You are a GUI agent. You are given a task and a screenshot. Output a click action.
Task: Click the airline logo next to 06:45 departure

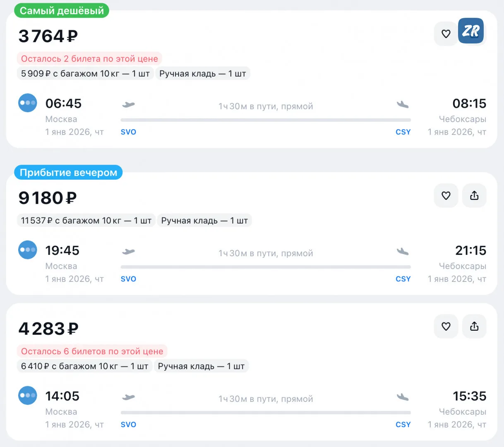[28, 103]
